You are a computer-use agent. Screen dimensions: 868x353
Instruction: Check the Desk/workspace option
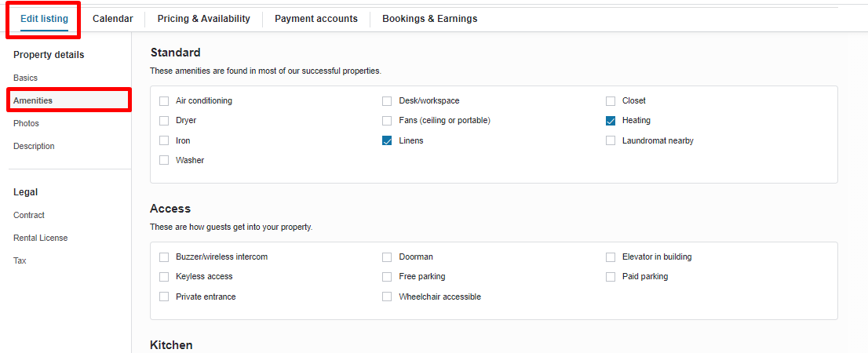click(387, 101)
